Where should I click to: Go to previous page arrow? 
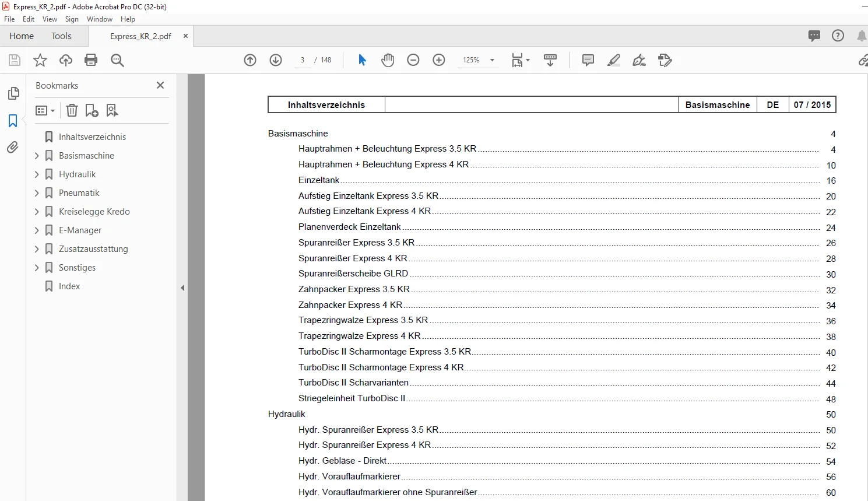pos(250,60)
